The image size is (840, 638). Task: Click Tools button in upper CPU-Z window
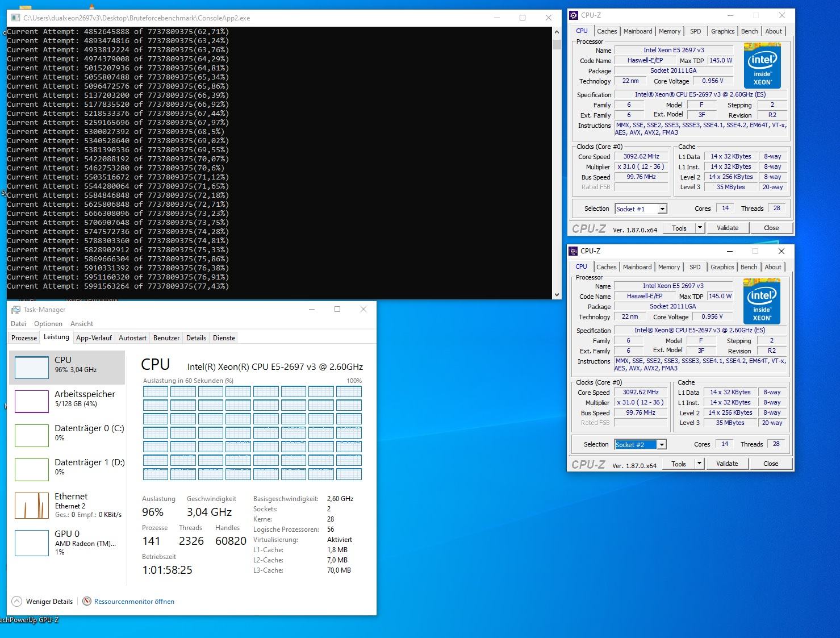point(679,228)
